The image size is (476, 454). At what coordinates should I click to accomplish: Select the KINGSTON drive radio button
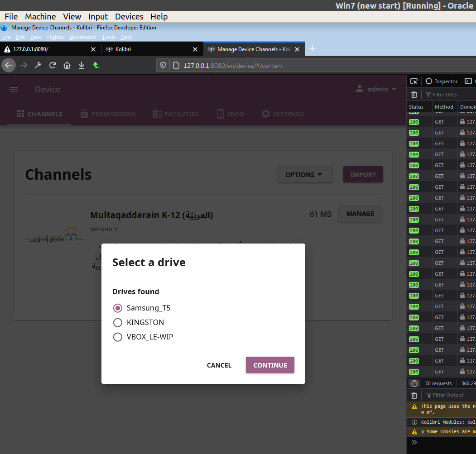pyautogui.click(x=118, y=322)
